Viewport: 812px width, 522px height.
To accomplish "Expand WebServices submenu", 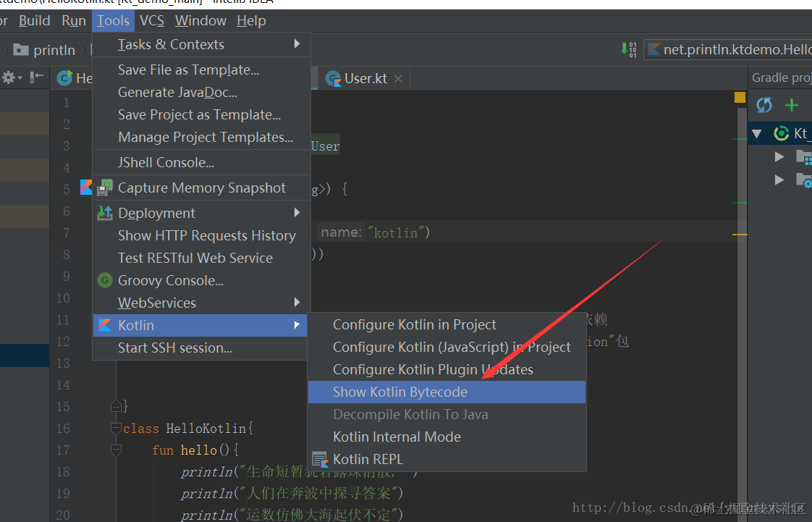I will pyautogui.click(x=201, y=303).
